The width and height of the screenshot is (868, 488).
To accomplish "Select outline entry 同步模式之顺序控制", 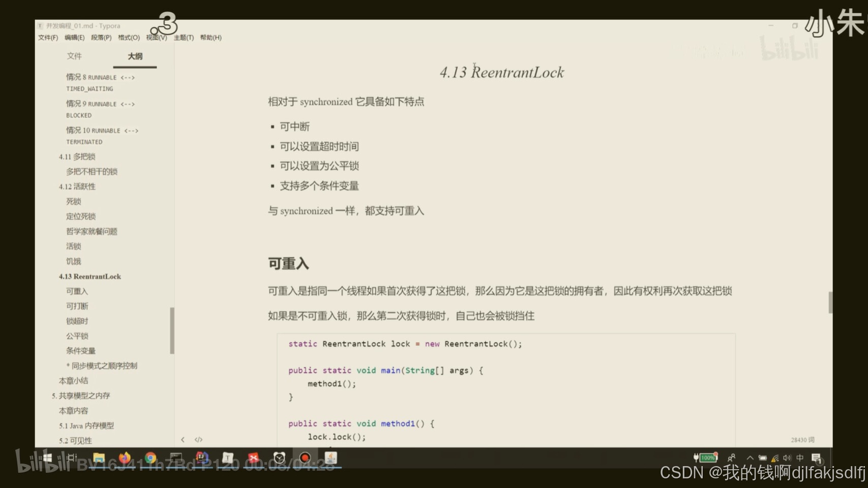I will pyautogui.click(x=102, y=365).
